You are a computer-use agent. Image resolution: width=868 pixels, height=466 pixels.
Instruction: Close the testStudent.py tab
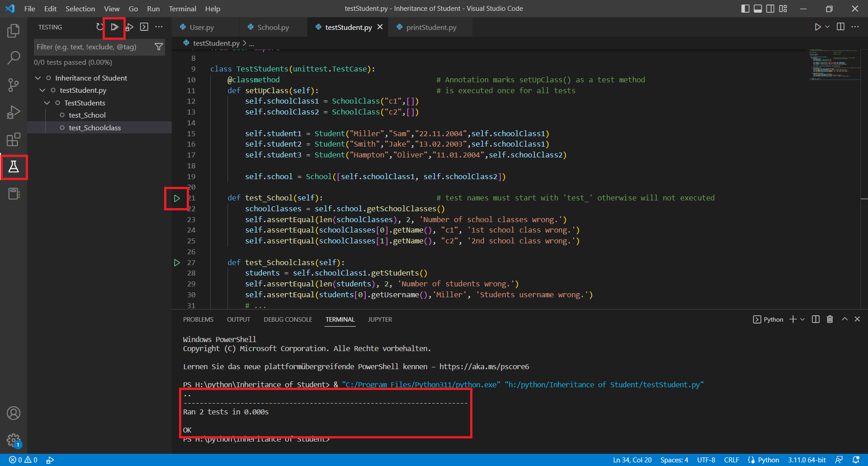coord(380,27)
